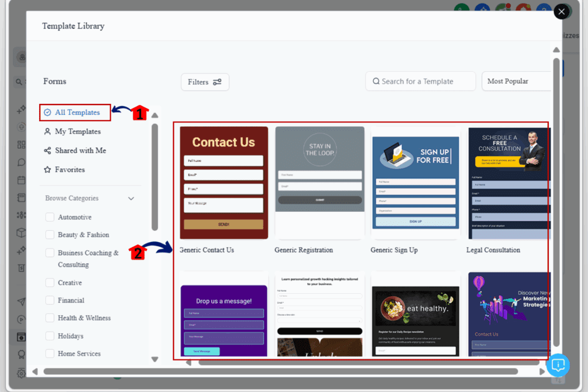Image resolution: width=588 pixels, height=392 pixels.
Task: Check the Beauty & Fashion category
Action: click(x=50, y=235)
